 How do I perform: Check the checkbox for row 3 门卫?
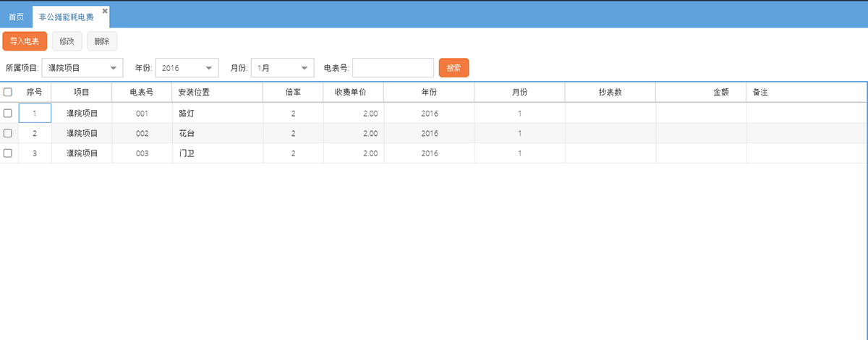(x=8, y=153)
